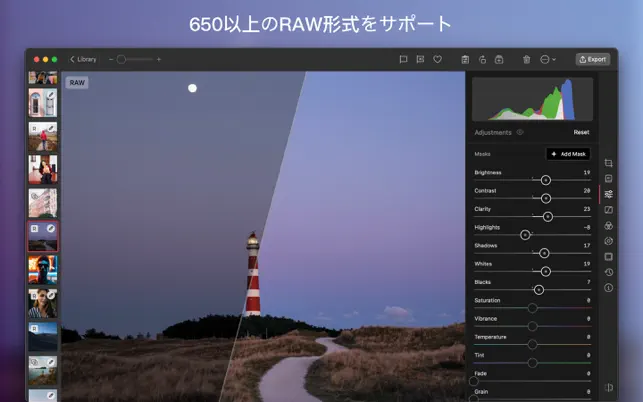Screen dimensions: 643x402
Task: Click the Brightness value 19
Action: click(587, 173)
